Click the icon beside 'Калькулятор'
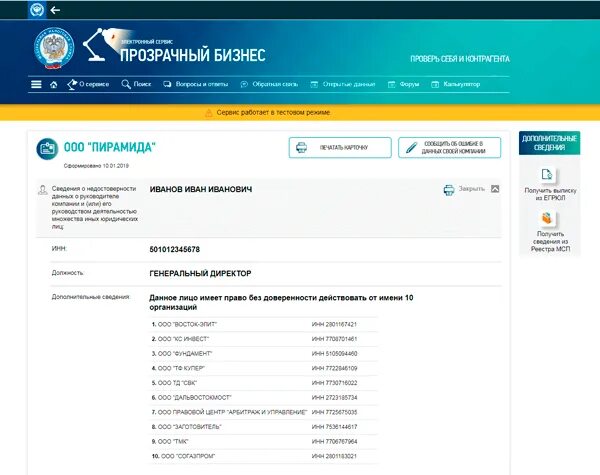Image resolution: width=600 pixels, height=475 pixels. point(435,85)
